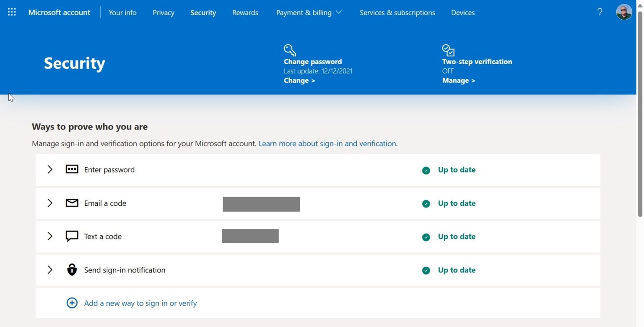Screen dimensions: 644x327
Task: Go to the Devices tab
Action: pyautogui.click(x=463, y=13)
